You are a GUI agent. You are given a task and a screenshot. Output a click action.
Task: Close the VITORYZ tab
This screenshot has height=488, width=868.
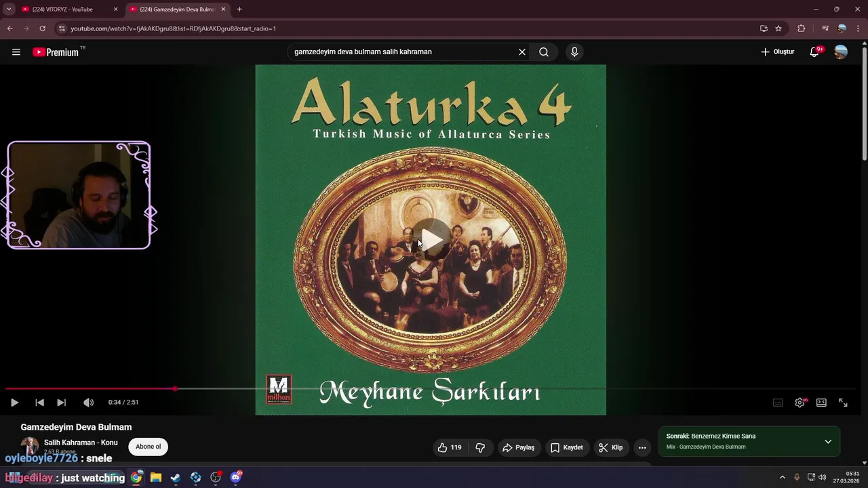[x=115, y=9]
